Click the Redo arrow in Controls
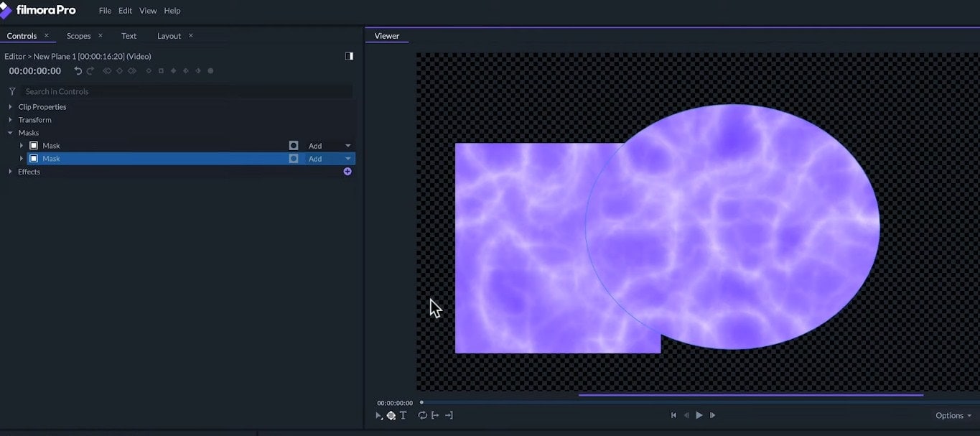This screenshot has width=980, height=436. pos(90,71)
